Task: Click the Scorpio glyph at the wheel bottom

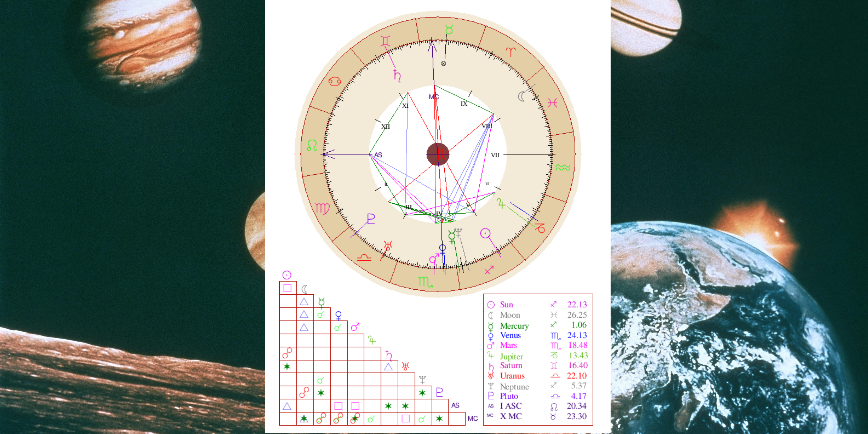Action: pyautogui.click(x=425, y=282)
